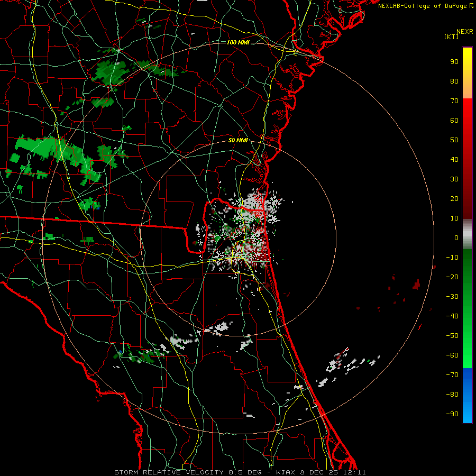This screenshot has width=476, height=476.
Task: Click the -50 value on velocity legend
Action: (x=452, y=336)
